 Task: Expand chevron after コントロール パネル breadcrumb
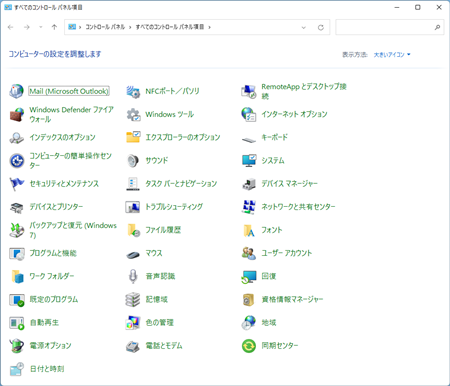click(x=130, y=27)
